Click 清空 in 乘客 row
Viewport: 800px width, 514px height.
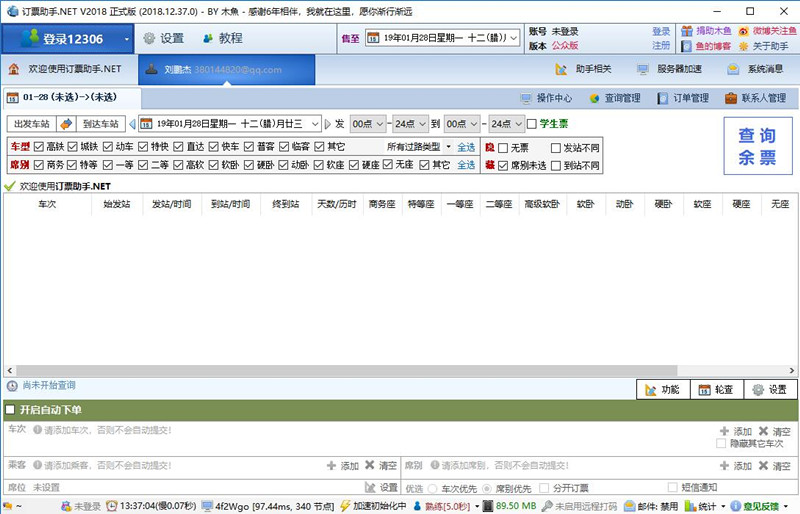coord(381,466)
